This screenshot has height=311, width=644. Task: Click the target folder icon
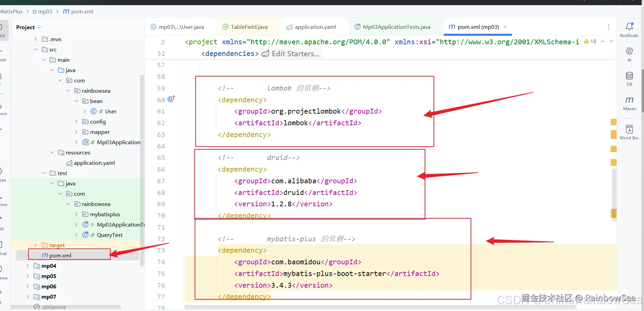[x=45, y=245]
